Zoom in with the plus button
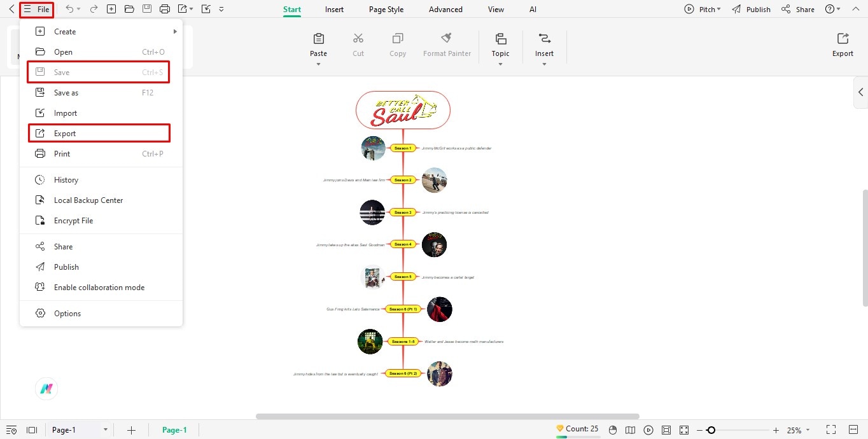 coord(776,430)
